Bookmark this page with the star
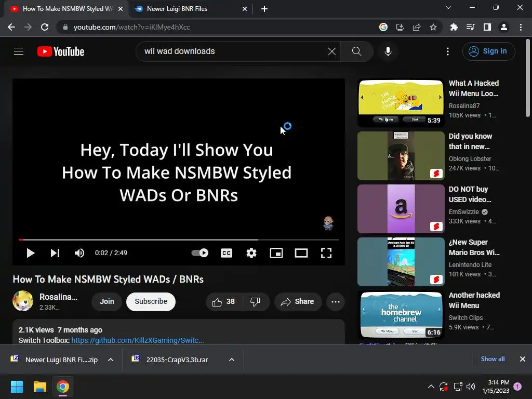Viewport: 532px width, 399px height. [433, 27]
